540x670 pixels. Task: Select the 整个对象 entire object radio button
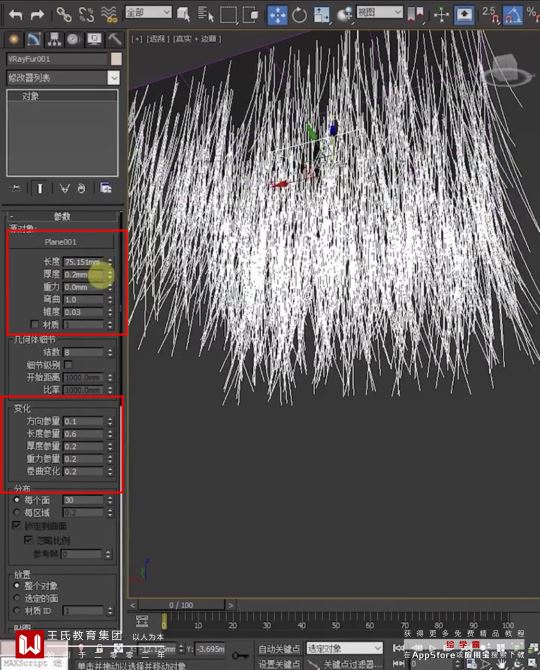tap(17, 585)
